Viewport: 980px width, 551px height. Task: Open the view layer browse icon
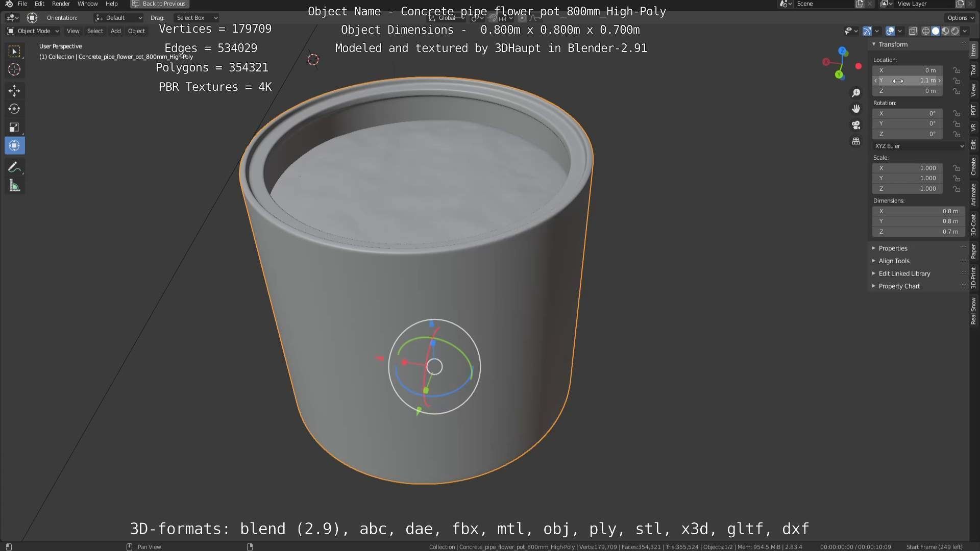pos(887,4)
